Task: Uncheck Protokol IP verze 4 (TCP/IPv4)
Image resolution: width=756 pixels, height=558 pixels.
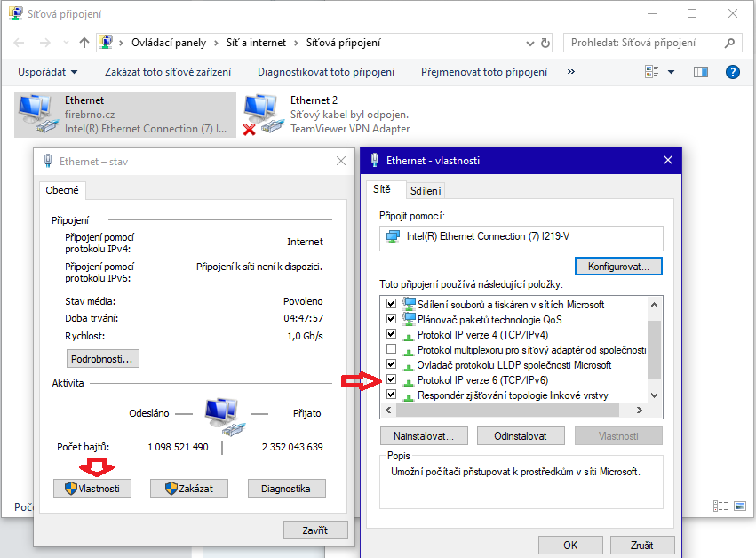Action: pos(392,335)
